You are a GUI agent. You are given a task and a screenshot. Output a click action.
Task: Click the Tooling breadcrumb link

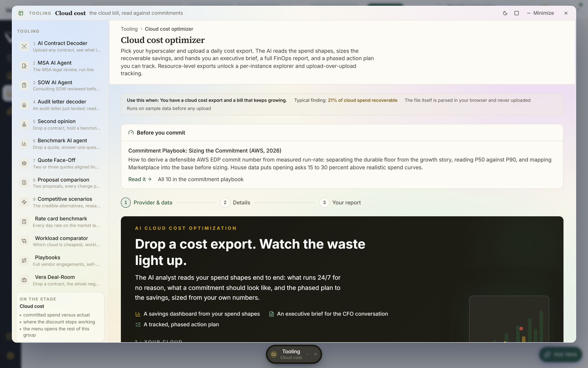pos(129,29)
